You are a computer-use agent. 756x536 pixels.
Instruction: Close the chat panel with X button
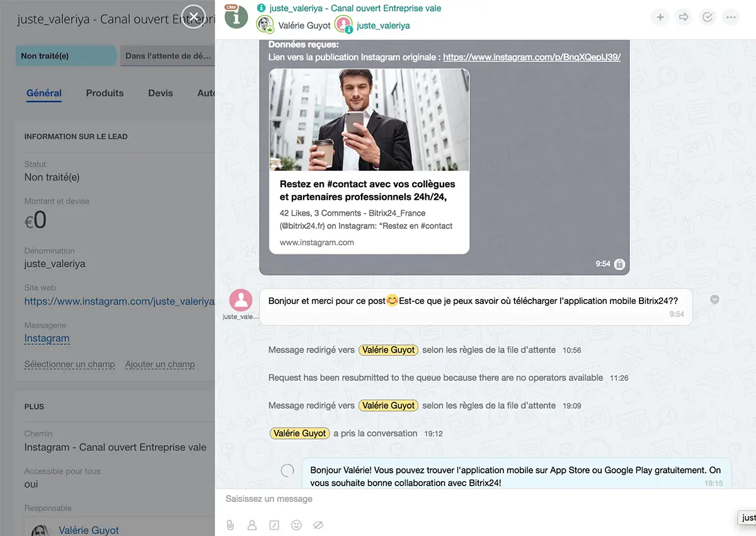(x=193, y=16)
